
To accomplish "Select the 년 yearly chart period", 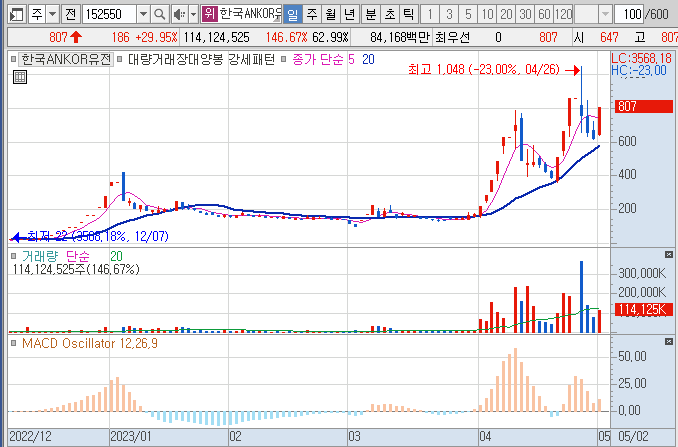I will pyautogui.click(x=350, y=14).
